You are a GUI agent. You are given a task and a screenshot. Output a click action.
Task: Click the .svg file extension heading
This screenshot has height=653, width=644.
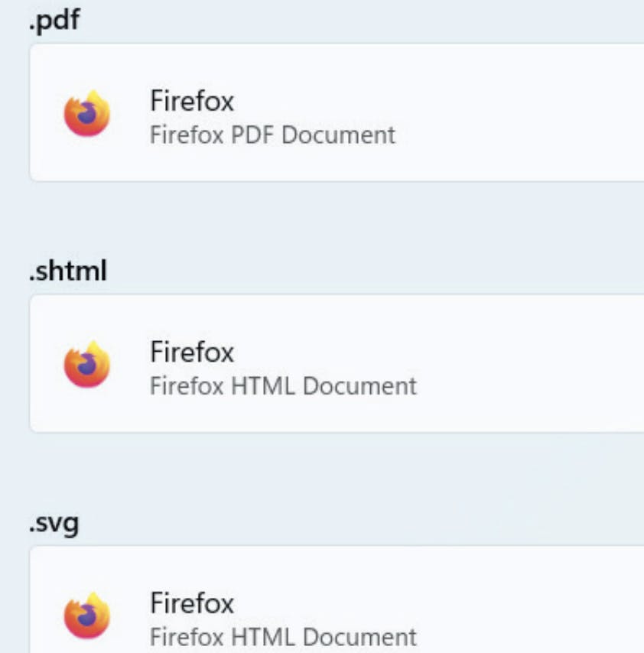tap(54, 525)
